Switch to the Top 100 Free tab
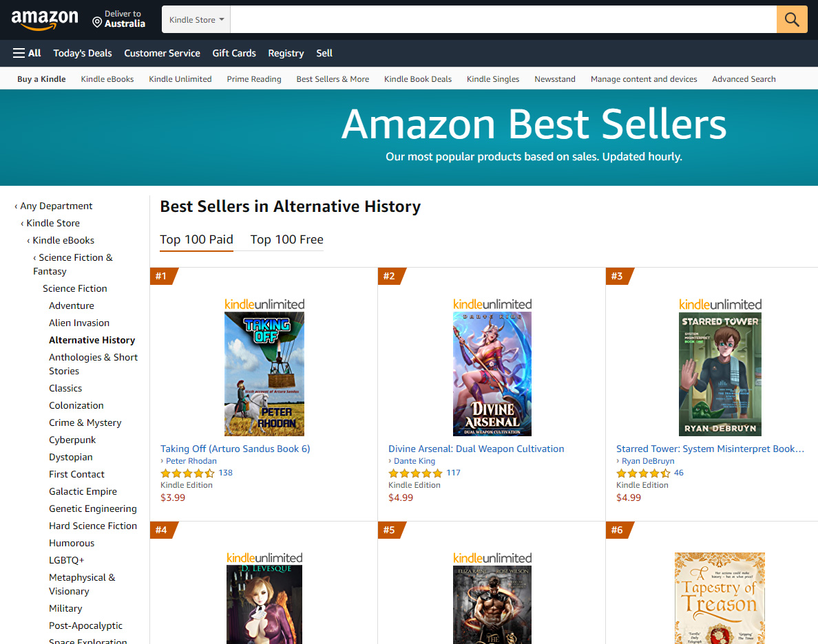This screenshot has height=644, width=818. click(286, 239)
